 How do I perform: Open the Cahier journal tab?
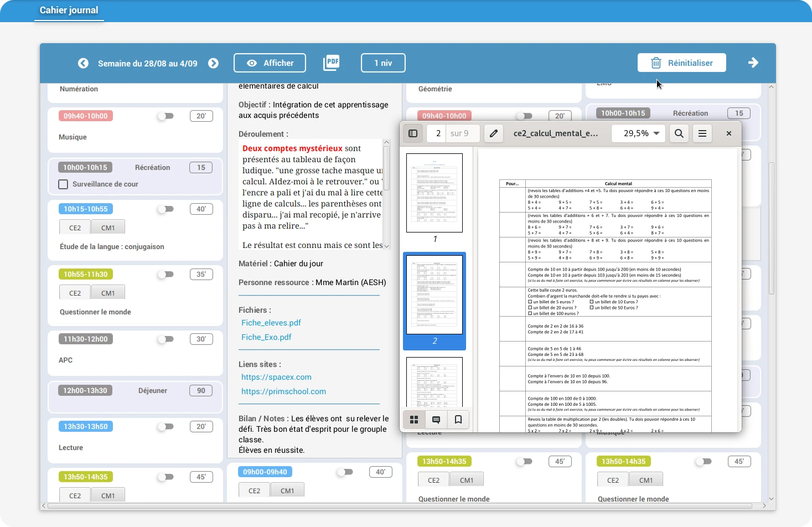[x=69, y=10]
